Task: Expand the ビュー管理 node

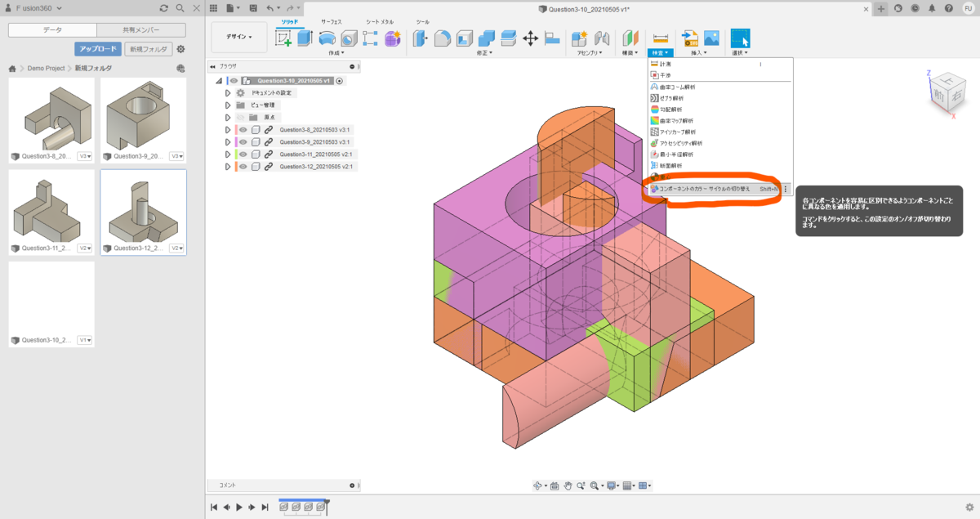Action: tap(229, 105)
